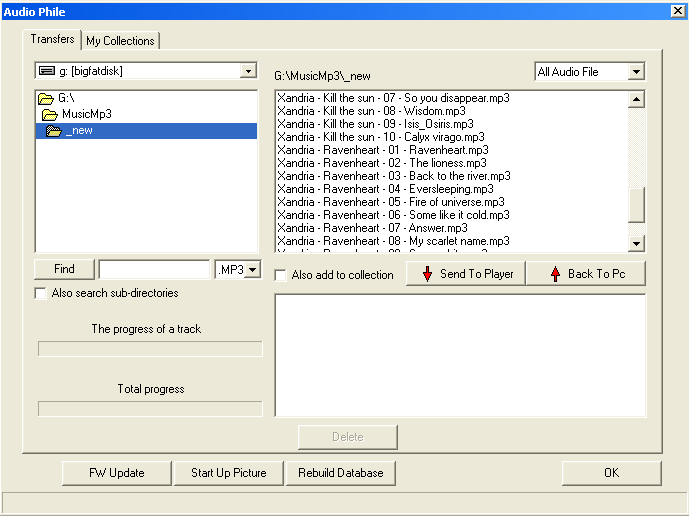Open the All Audio File filter dropdown
689x516 pixels.
(x=636, y=72)
